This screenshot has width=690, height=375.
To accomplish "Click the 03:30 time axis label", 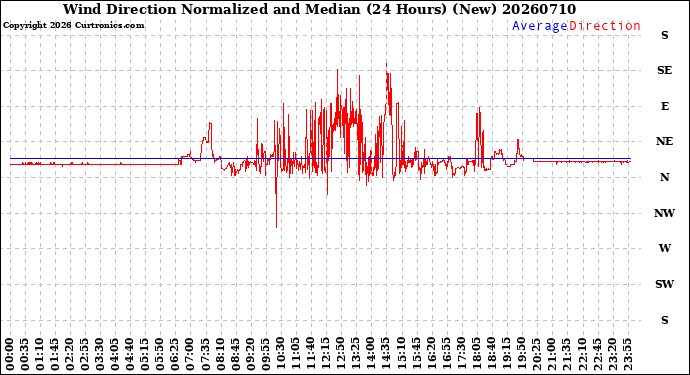I will pos(100,355).
